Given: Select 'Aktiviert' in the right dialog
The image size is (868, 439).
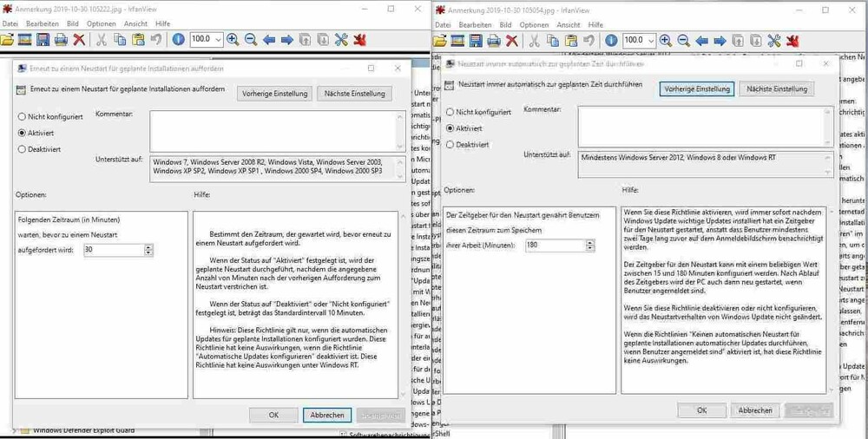Looking at the screenshot, I should point(450,128).
